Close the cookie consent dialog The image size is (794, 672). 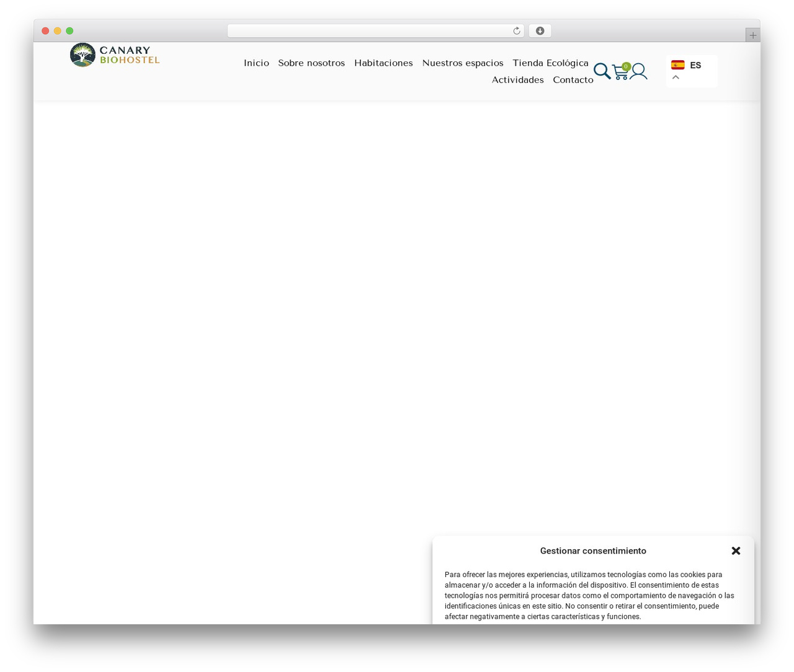point(736,550)
